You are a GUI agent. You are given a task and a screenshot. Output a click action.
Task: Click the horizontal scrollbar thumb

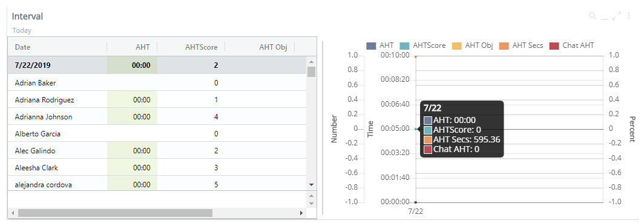coord(115,213)
